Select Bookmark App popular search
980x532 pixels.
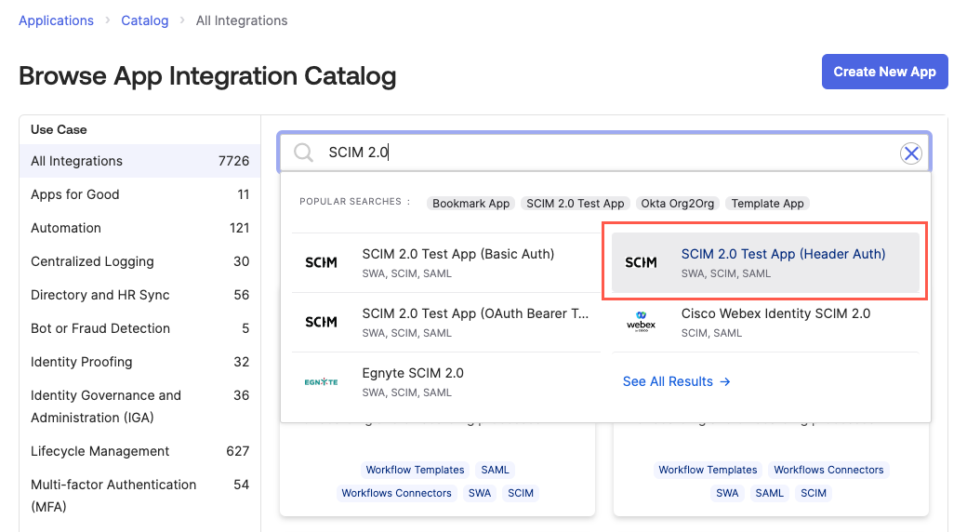coord(471,204)
